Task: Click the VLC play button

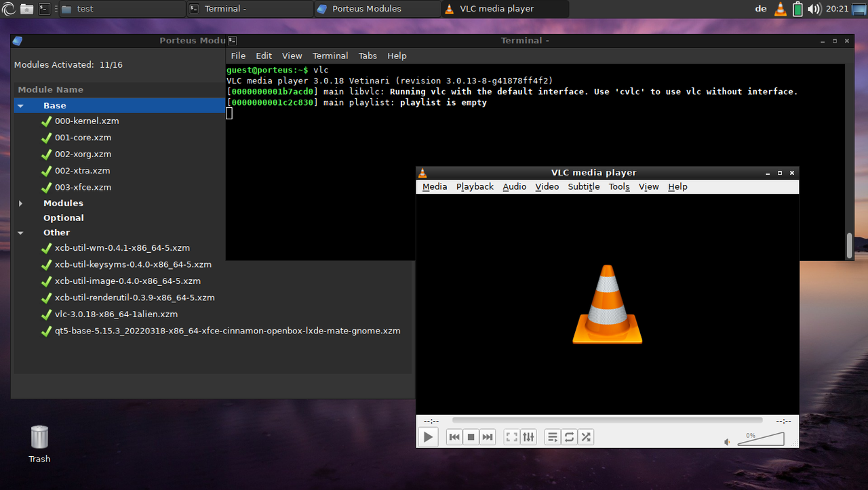Action: point(428,437)
